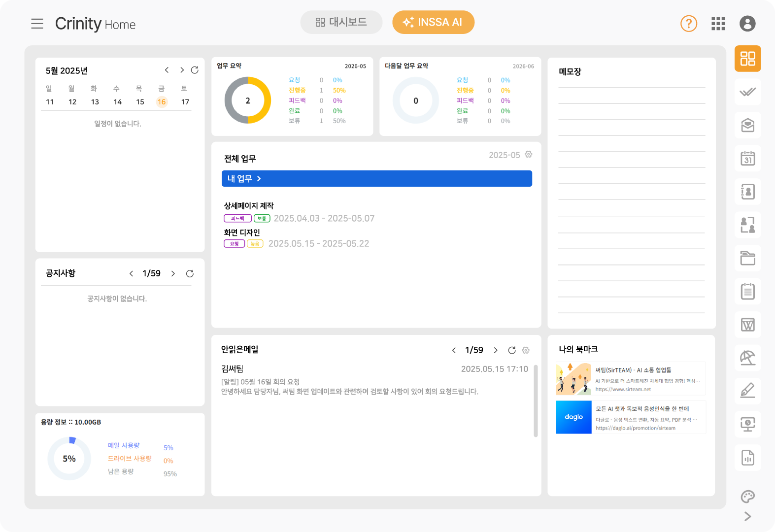The image size is (775, 532).
Task: Click the 진행중 row in 업무 요약
Action: pyautogui.click(x=317, y=90)
